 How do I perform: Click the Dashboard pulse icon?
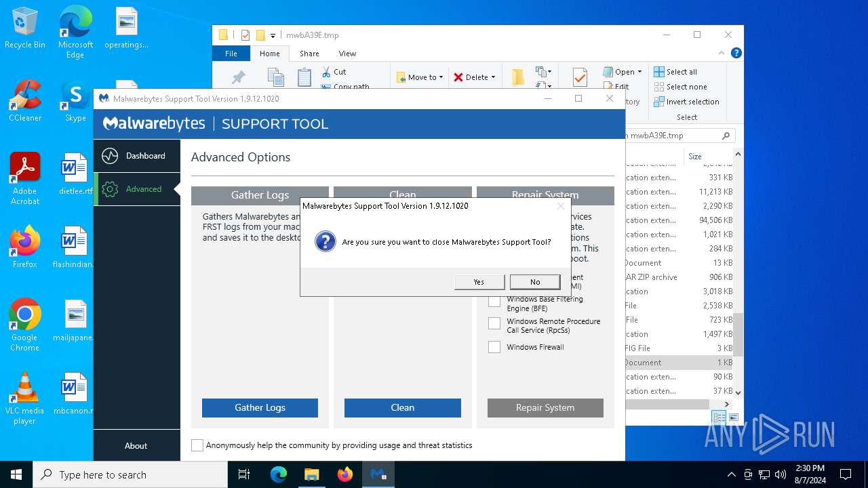(110, 156)
